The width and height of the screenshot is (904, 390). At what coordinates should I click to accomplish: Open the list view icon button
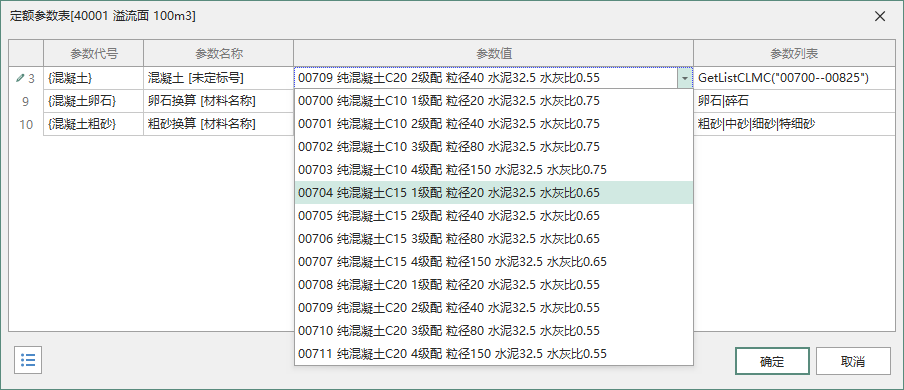tap(28, 360)
